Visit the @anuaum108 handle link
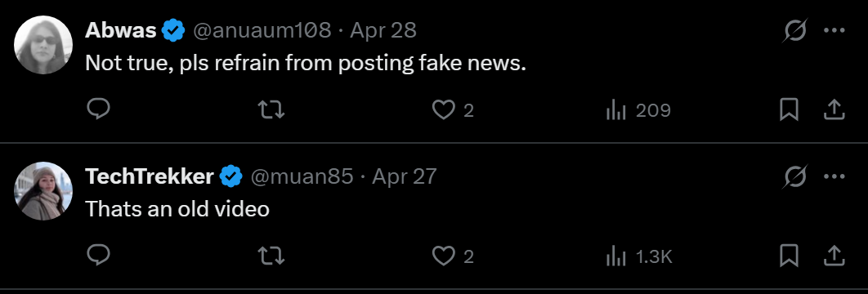This screenshot has width=868, height=294. (262, 30)
